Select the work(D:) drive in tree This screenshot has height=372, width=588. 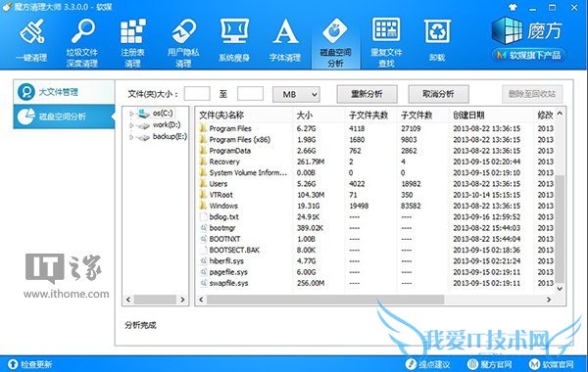click(167, 124)
